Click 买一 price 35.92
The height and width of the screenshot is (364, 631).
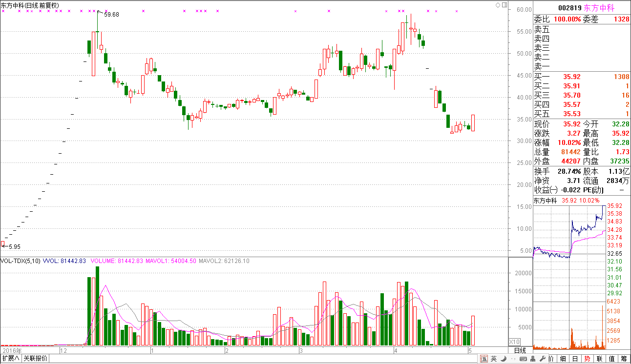click(x=572, y=77)
